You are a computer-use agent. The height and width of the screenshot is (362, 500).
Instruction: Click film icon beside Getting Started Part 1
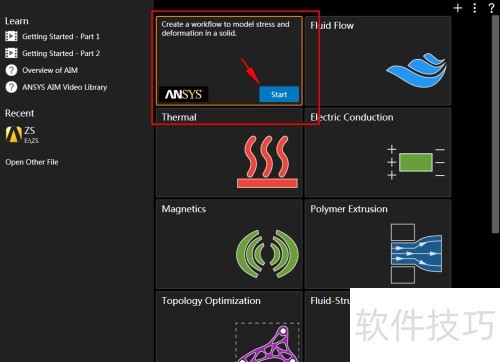click(11, 36)
